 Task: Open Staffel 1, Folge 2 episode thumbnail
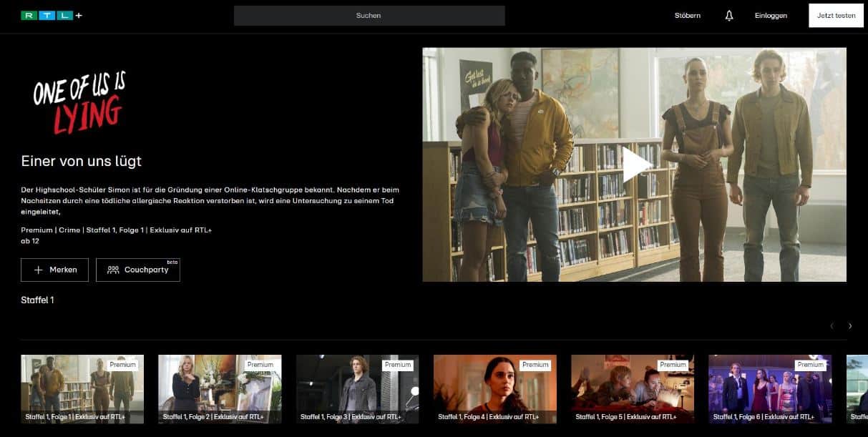tap(220, 389)
